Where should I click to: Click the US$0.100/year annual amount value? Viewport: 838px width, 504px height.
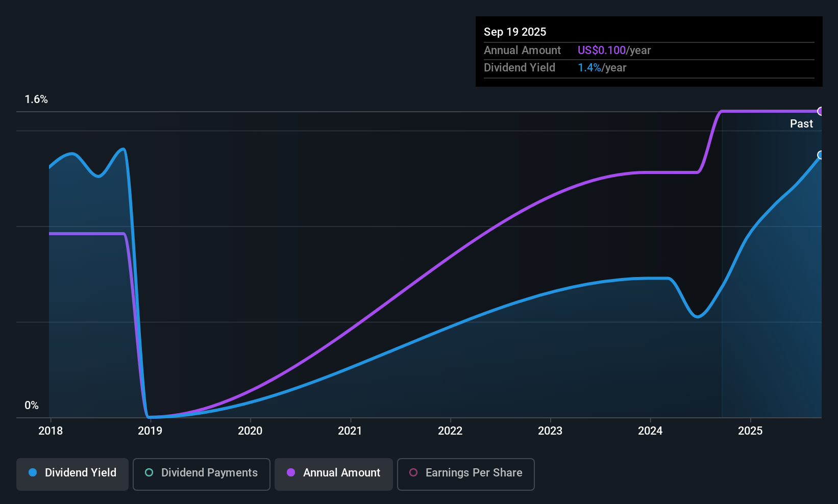(x=614, y=51)
